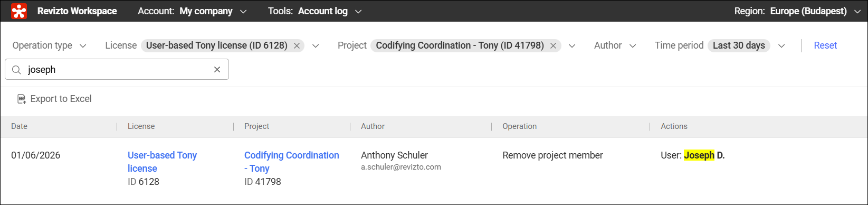Clear the 'joseph' search text

pyautogui.click(x=217, y=70)
